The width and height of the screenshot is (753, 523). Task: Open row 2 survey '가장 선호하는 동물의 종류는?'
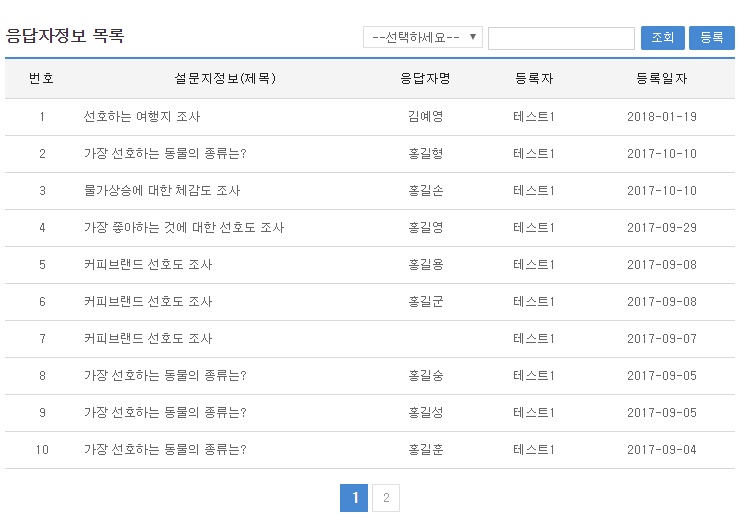coord(165,154)
